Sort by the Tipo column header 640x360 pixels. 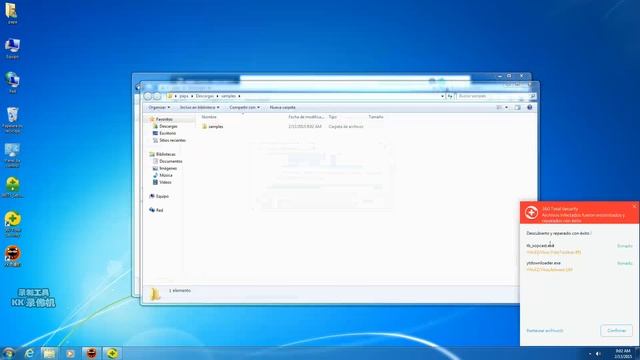click(333, 117)
